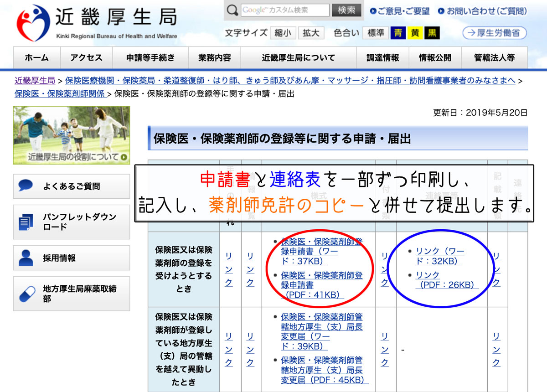Click the person icon for 採用情報

pos(26,258)
